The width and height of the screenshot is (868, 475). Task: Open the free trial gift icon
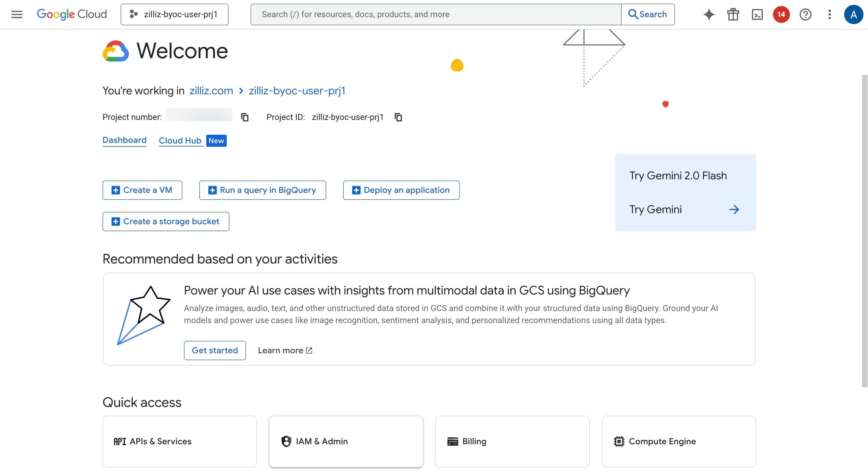733,14
